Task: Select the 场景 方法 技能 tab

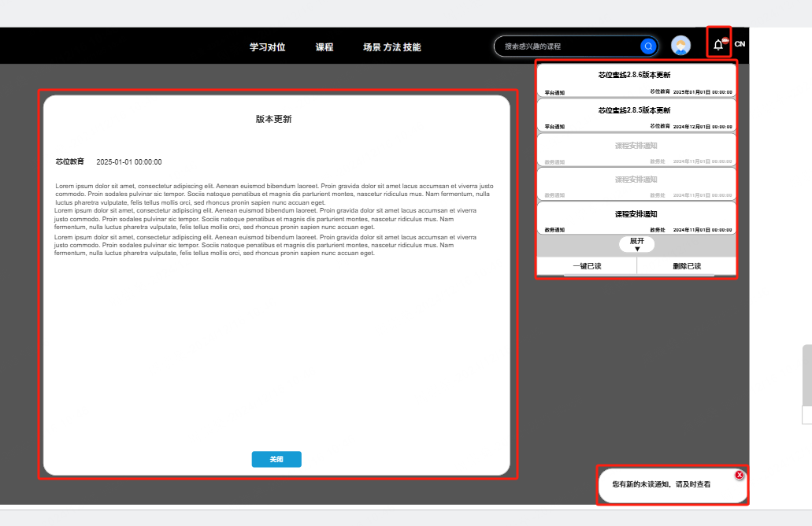Action: coord(391,47)
